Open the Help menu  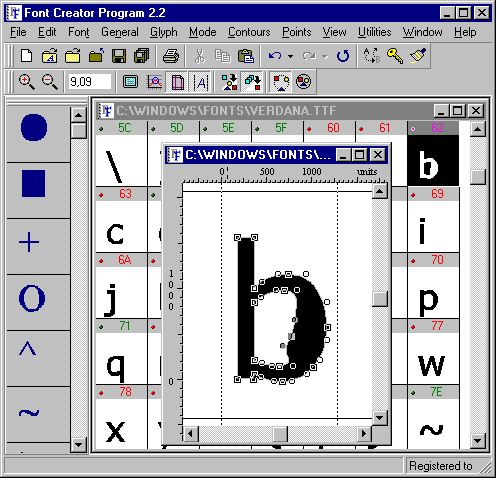(465, 32)
